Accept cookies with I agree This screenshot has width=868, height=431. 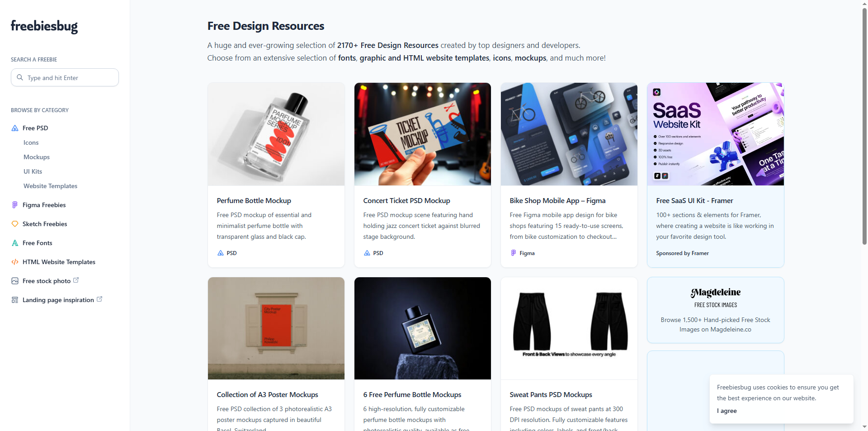(727, 411)
